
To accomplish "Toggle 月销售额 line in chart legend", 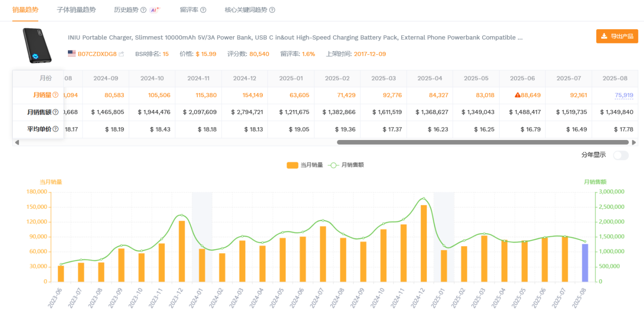I will [x=347, y=165].
